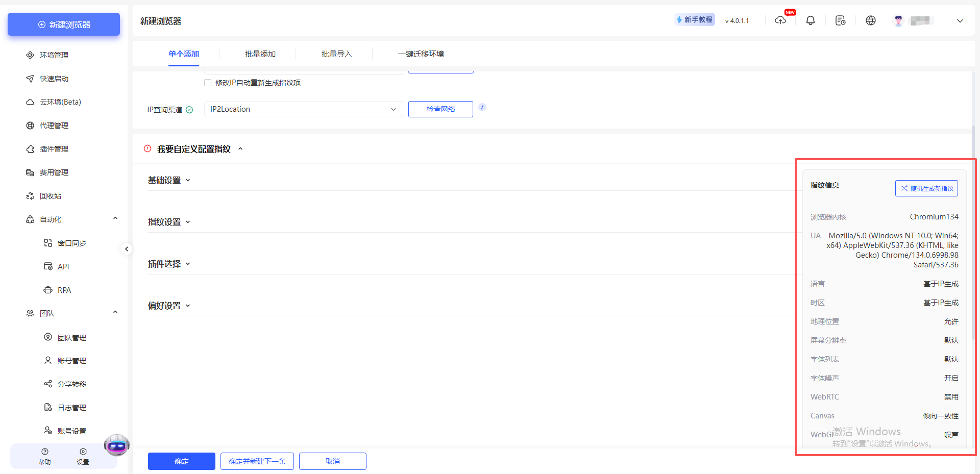Collapse the 团队 sidebar group
This screenshot has width=980, height=474.
(x=115, y=312)
